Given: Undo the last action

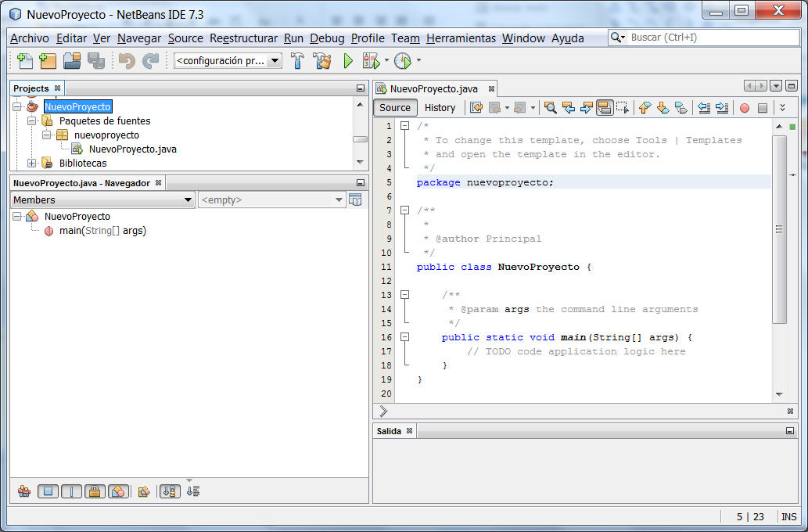Looking at the screenshot, I should click(127, 62).
